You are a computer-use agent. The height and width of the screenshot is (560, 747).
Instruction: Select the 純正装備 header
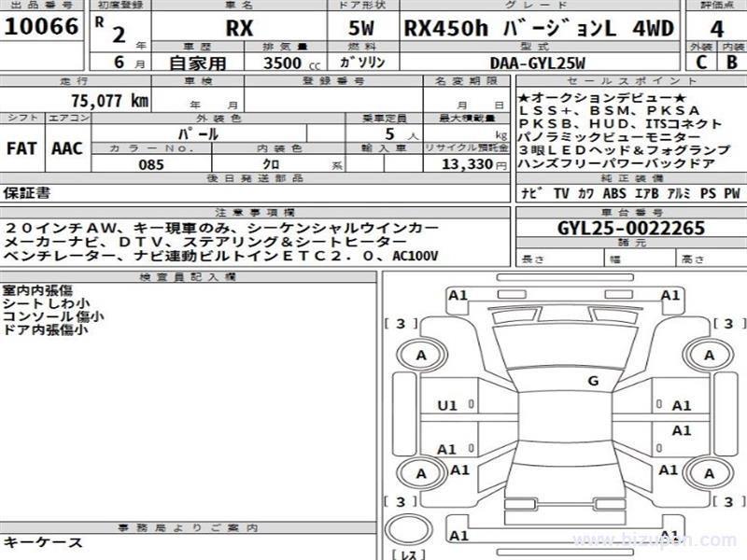(632, 178)
